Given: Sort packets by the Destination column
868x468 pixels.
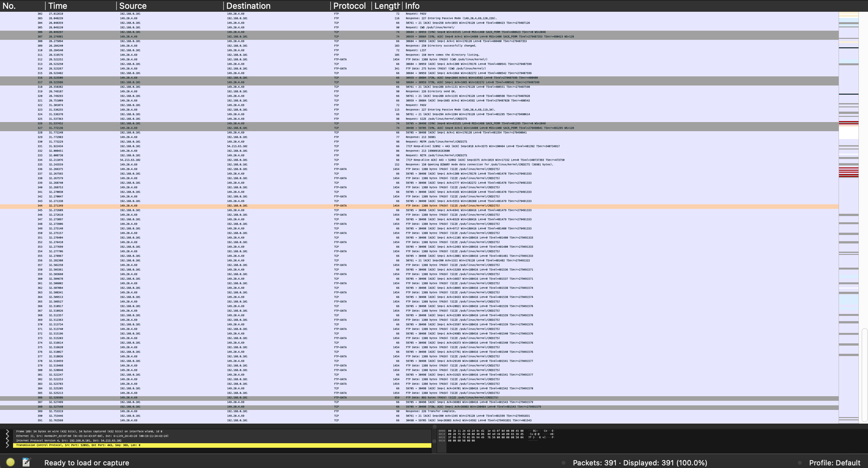Looking at the screenshot, I should tap(248, 6).
